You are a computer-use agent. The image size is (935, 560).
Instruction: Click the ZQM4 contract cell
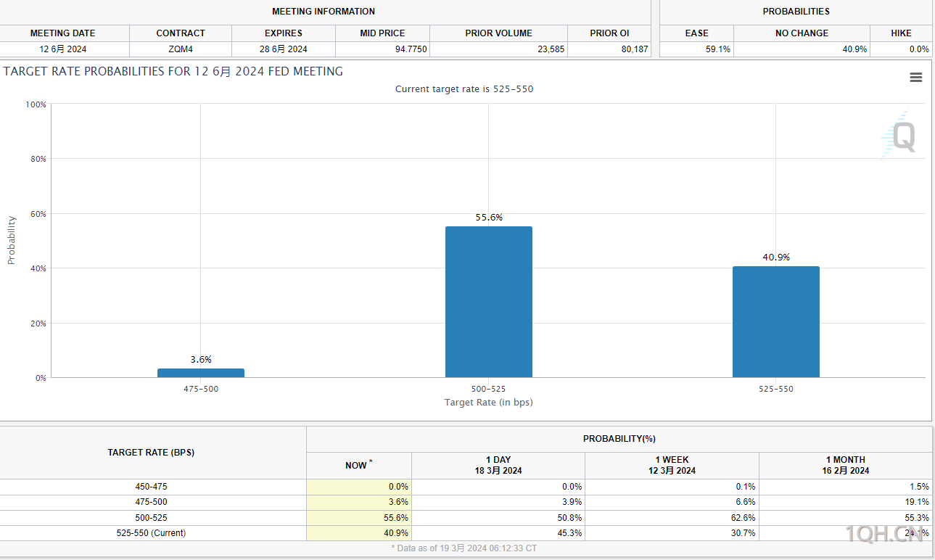[x=181, y=49]
